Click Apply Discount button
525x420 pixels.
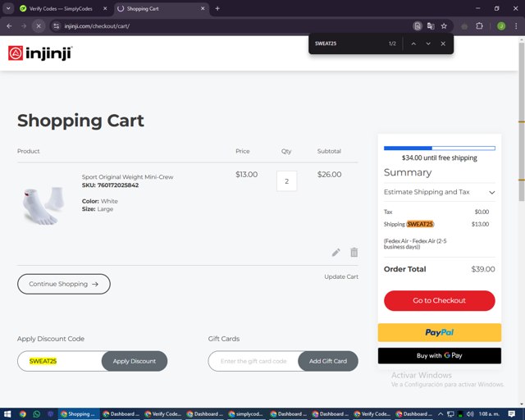click(135, 361)
